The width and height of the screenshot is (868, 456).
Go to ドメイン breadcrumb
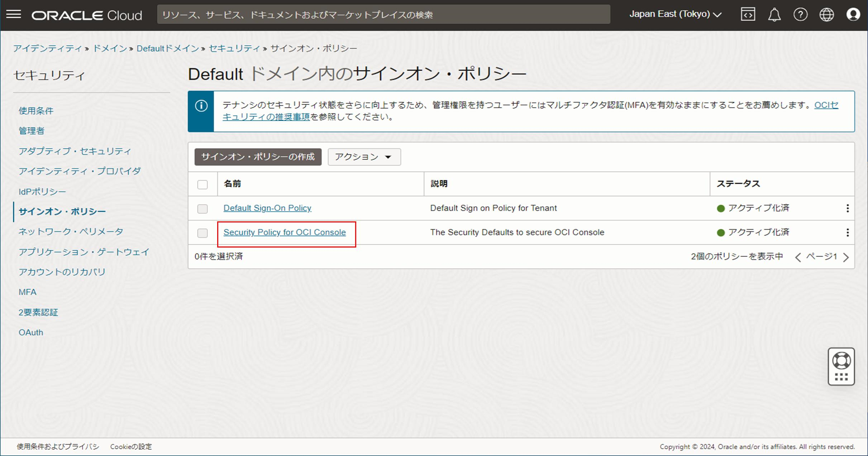pyautogui.click(x=110, y=48)
